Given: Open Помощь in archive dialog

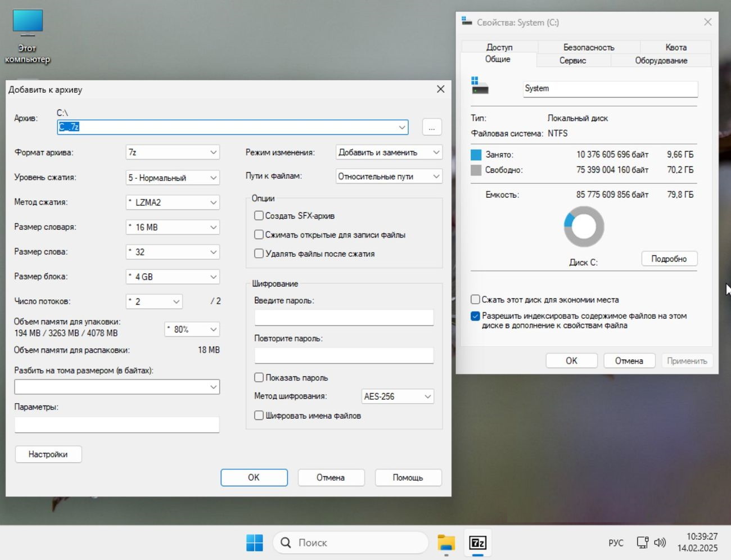Looking at the screenshot, I should [x=408, y=477].
